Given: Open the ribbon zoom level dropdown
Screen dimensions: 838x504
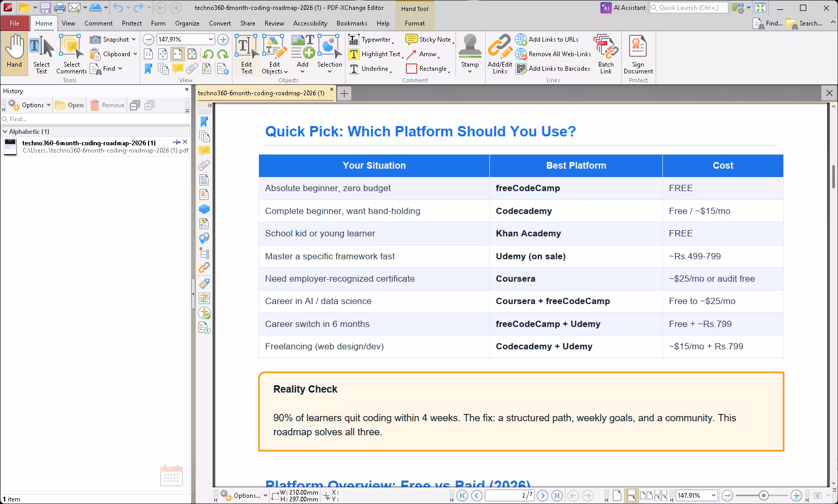Looking at the screenshot, I should coord(211,40).
